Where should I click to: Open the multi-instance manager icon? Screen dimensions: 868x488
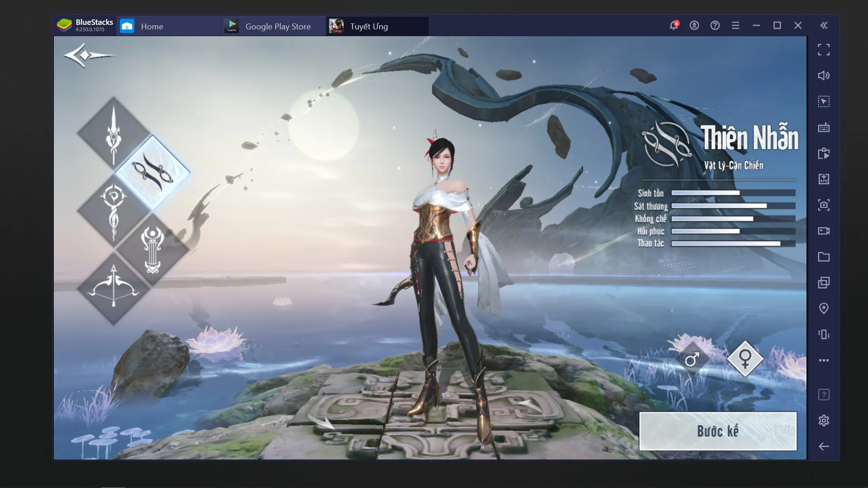pos(824,282)
